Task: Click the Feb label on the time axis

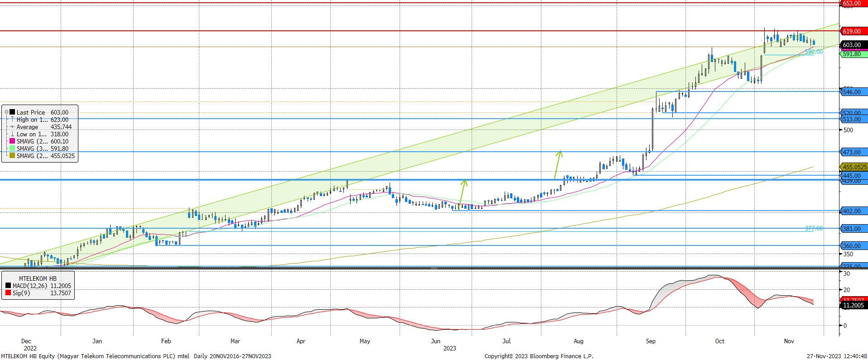Action: [166, 341]
